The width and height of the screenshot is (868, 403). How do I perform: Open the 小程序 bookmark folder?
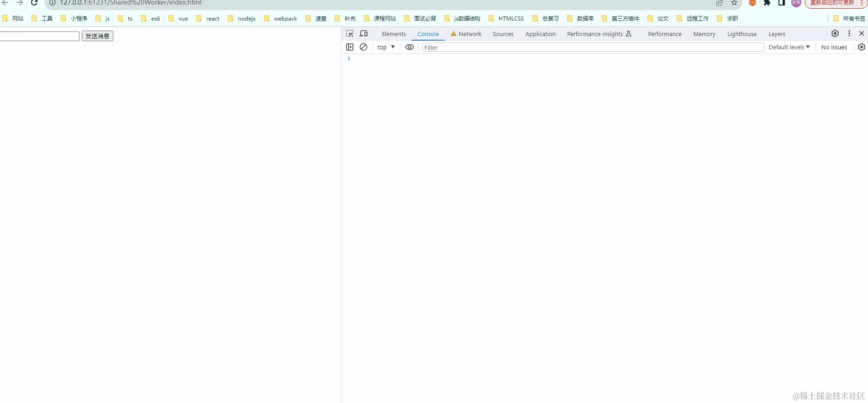74,19
